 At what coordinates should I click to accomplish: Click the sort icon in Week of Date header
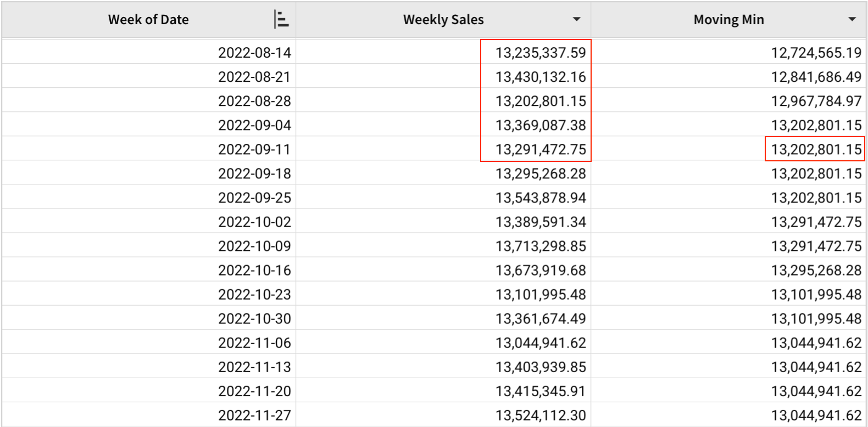click(281, 20)
